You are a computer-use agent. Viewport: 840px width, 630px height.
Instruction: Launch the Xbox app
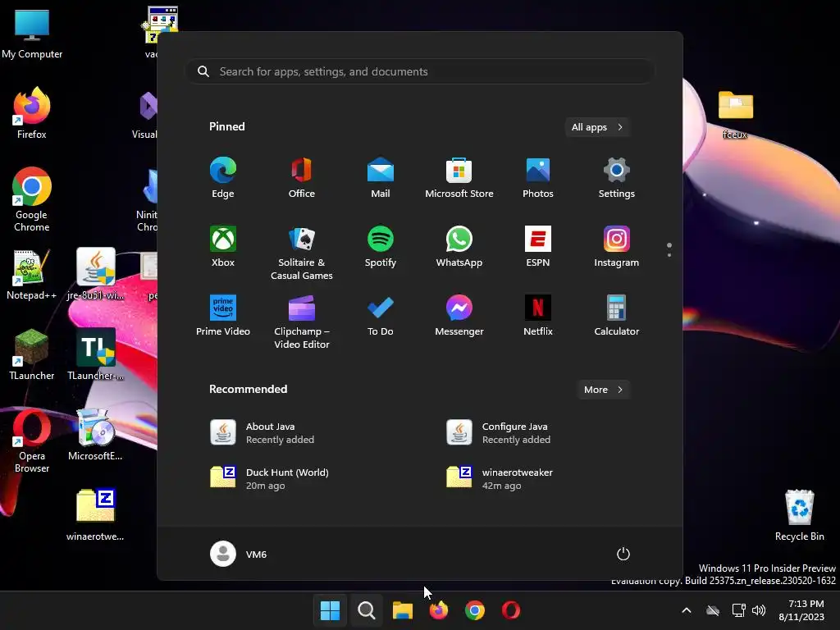pos(223,246)
